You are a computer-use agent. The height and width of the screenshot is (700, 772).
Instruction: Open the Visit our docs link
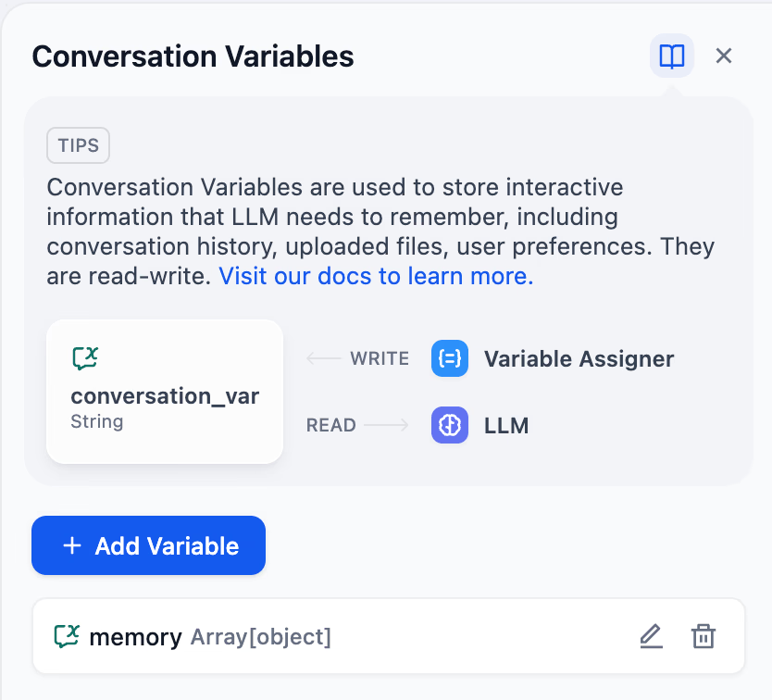point(374,276)
